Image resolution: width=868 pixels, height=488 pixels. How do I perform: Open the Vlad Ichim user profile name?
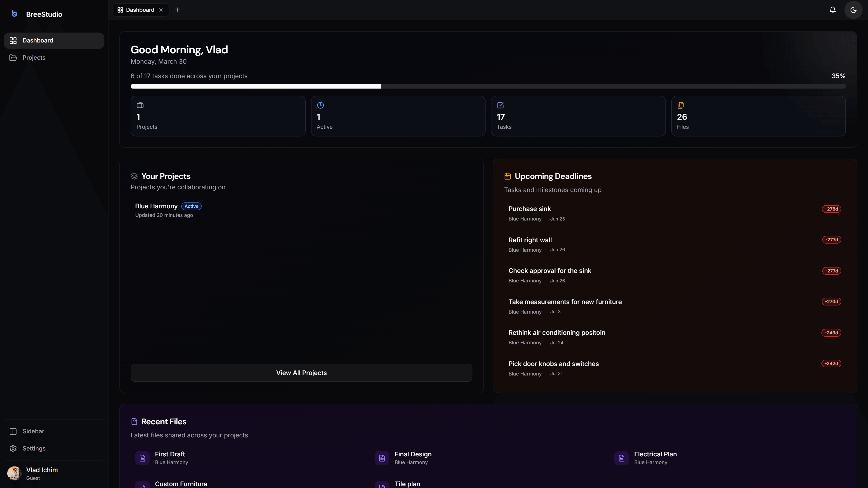tap(42, 470)
